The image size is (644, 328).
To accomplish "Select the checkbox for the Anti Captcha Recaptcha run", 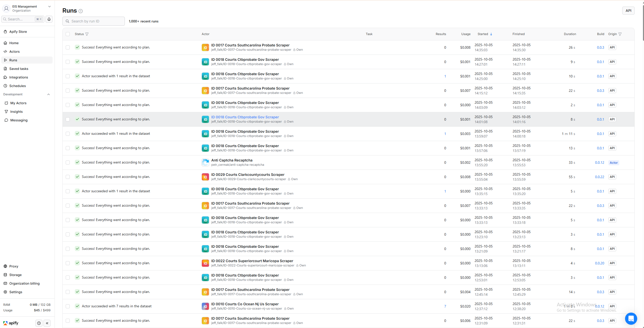I will 68,162.
